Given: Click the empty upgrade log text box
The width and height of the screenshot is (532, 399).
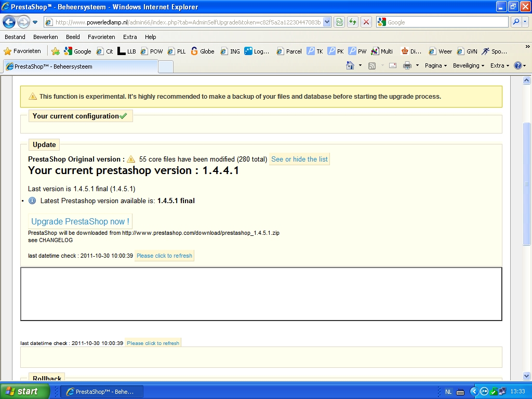Looking at the screenshot, I should (261, 294).
